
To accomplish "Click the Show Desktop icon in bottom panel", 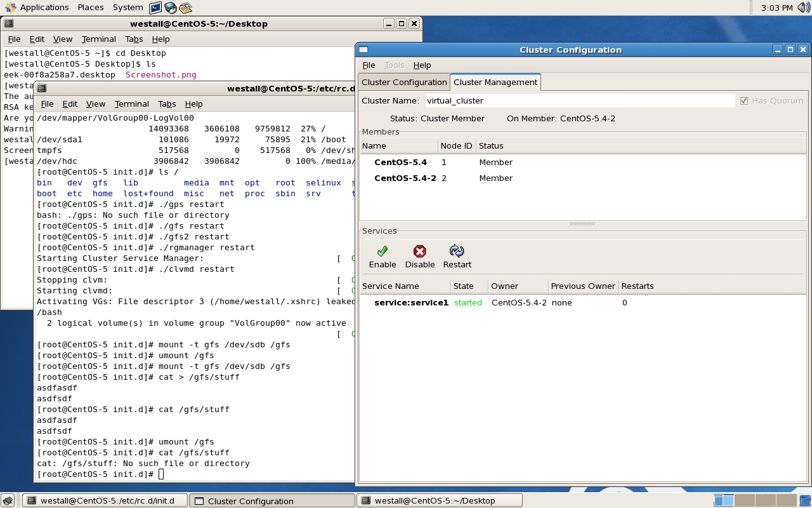I will click(7, 500).
